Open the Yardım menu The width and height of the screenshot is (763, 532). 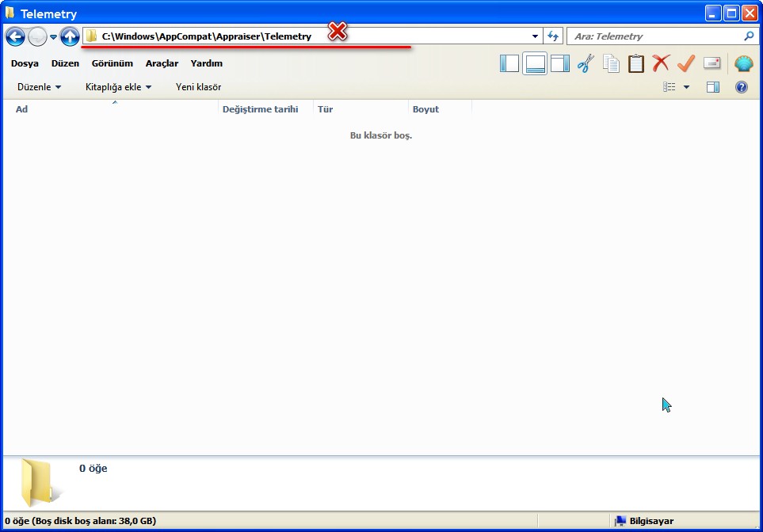pos(206,63)
